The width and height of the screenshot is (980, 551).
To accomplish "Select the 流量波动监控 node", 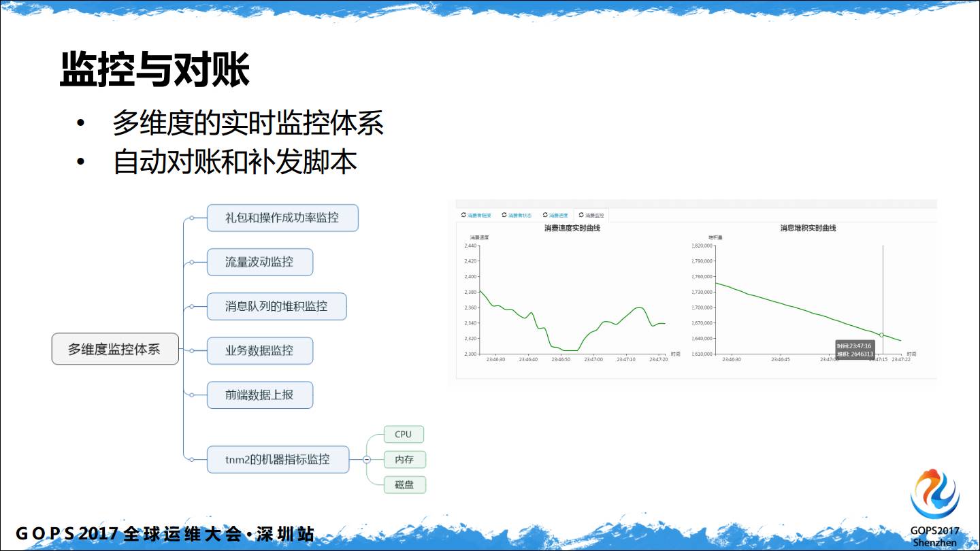I will tap(260, 262).
